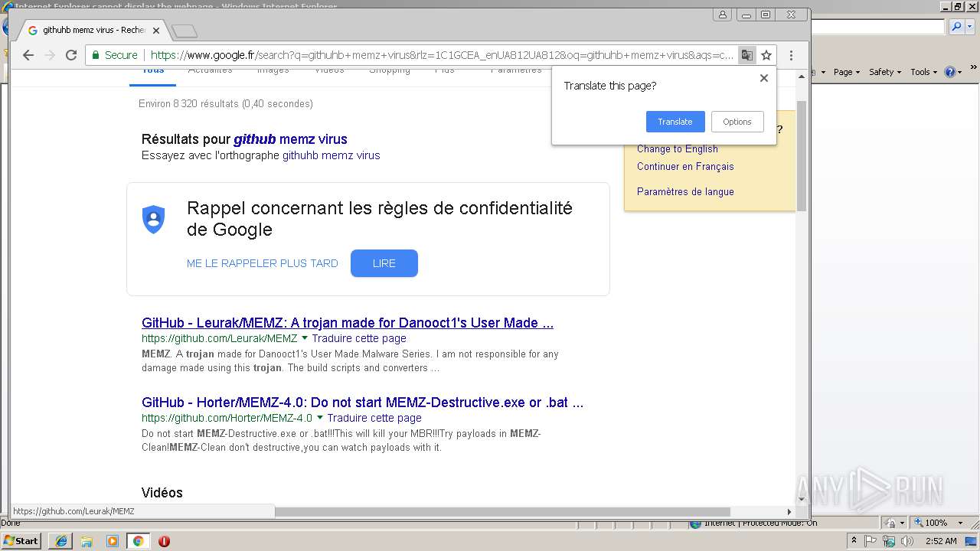Click ME LE RAPPELER PLUS TARD
Image resolution: width=980 pixels, height=551 pixels.
point(263,263)
